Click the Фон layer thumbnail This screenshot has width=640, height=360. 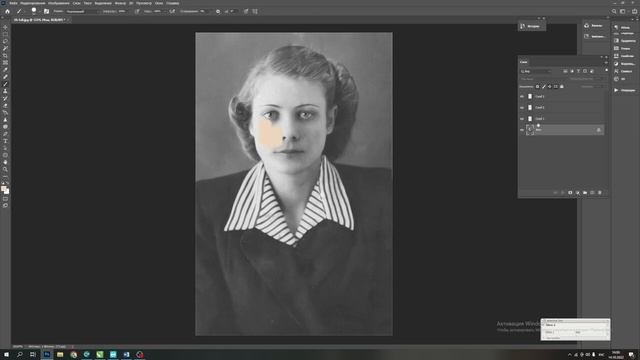click(x=530, y=130)
